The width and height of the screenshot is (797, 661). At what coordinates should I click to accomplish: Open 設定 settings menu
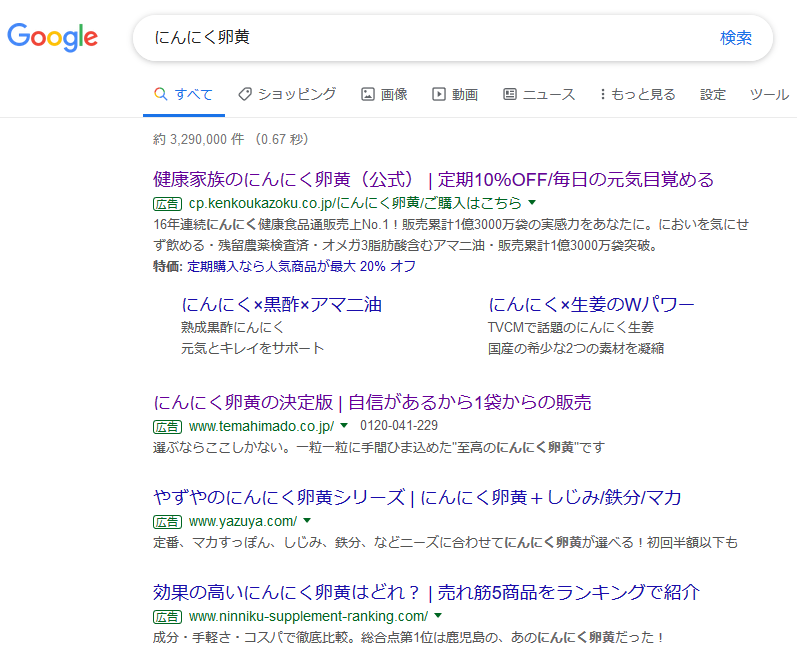click(713, 95)
